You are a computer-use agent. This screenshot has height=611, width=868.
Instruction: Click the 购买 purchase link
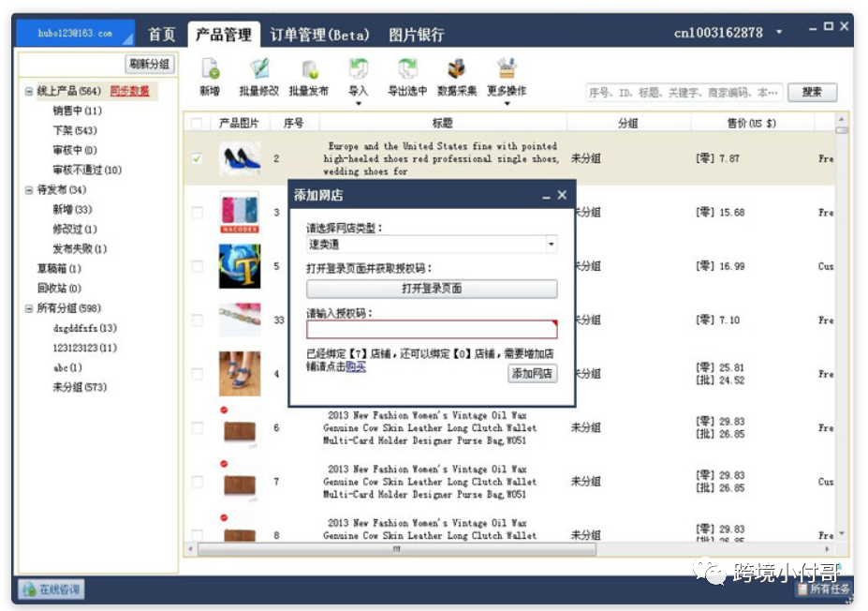(x=356, y=366)
